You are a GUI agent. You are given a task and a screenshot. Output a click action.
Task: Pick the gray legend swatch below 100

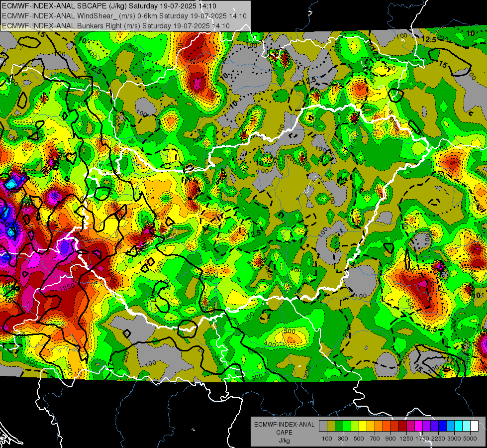323,426
